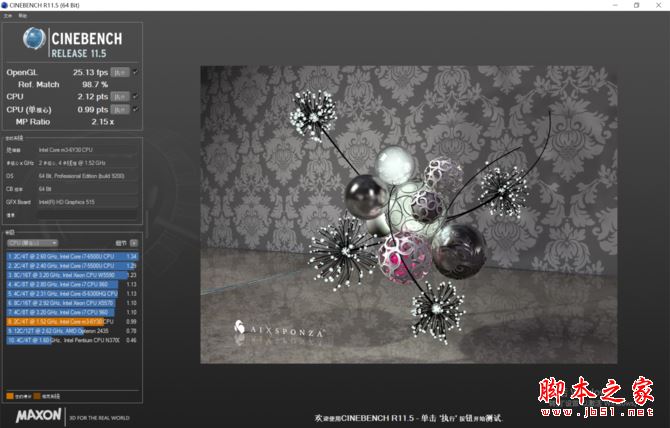Click the empty info text field
Image resolution: width=670 pixels, height=428 pixels.
click(88, 215)
